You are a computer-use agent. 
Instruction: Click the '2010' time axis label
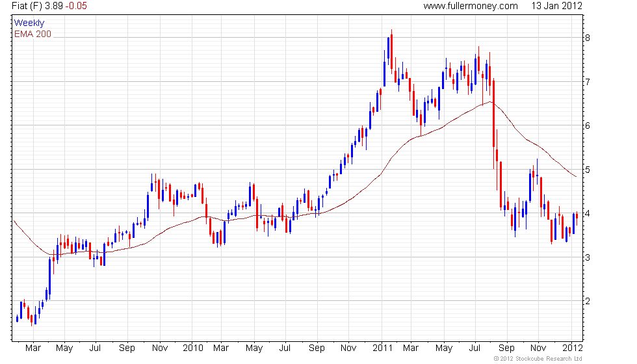(192, 348)
